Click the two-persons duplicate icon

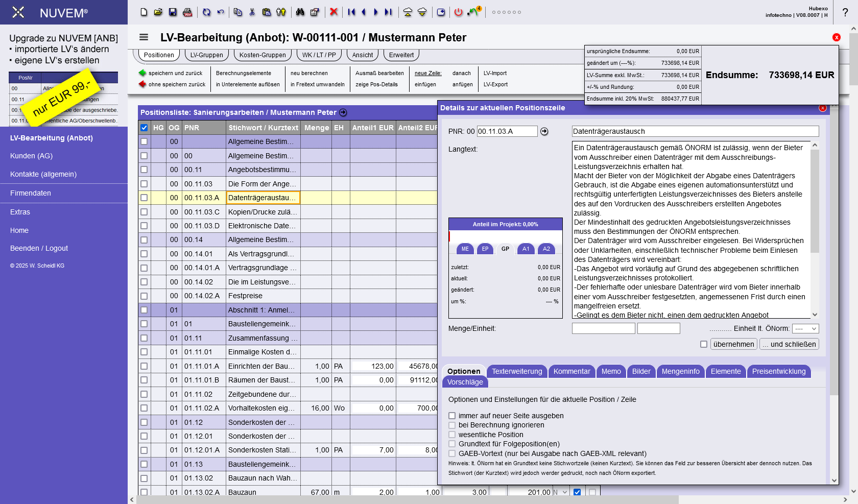[x=281, y=12]
